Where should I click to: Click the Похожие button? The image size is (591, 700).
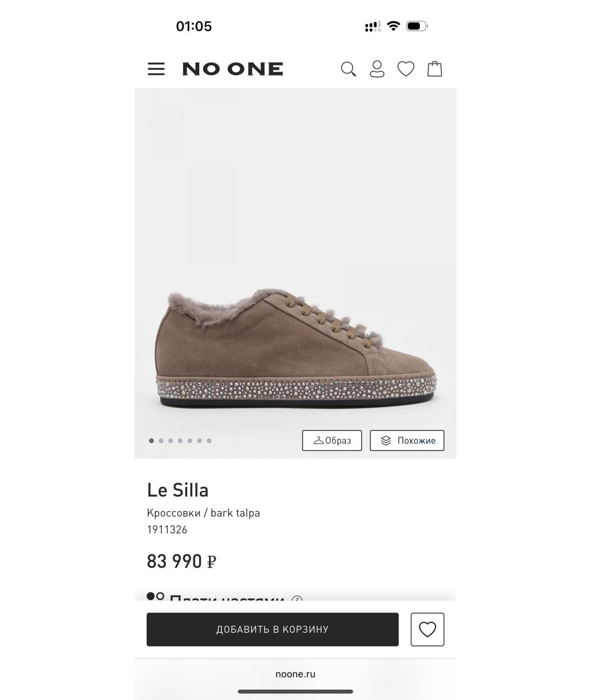407,440
